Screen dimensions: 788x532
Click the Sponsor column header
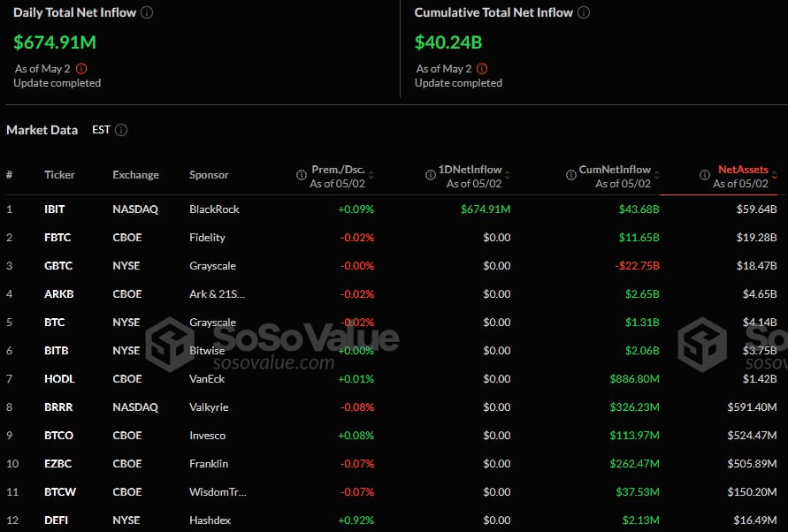point(209,175)
